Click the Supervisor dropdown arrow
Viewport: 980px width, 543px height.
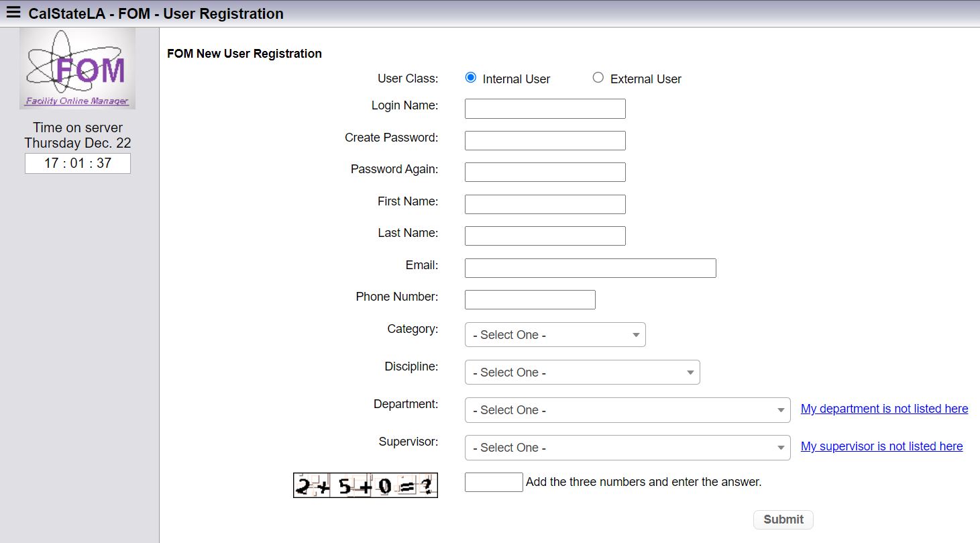coord(780,447)
